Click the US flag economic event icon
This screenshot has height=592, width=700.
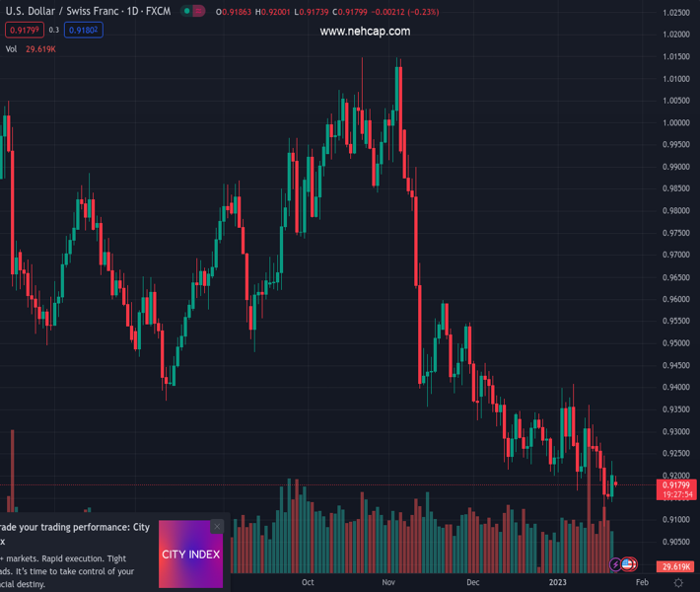point(628,565)
